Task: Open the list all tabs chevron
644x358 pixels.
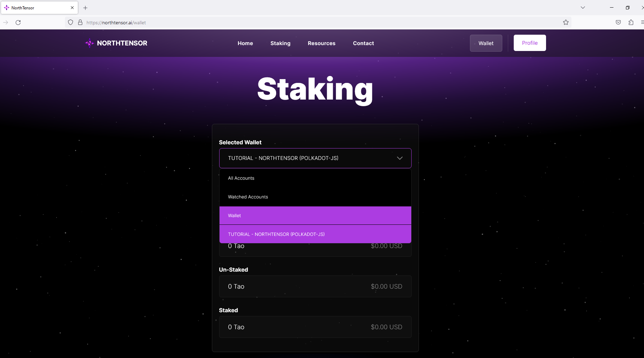Action: point(583,8)
